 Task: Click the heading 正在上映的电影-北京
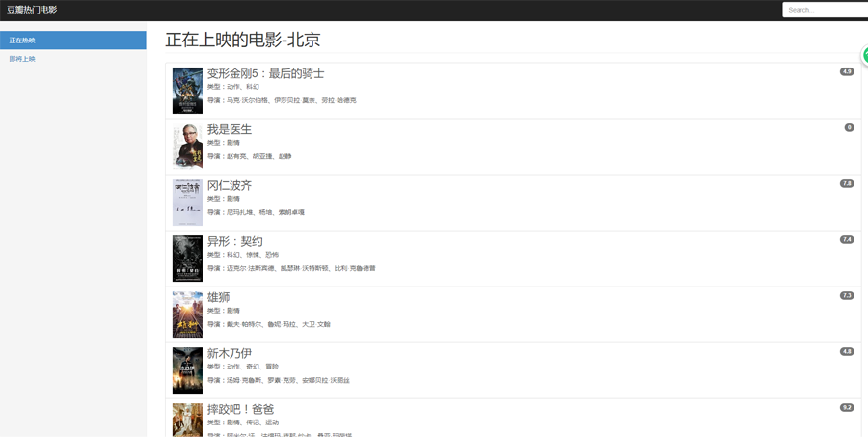coord(242,40)
